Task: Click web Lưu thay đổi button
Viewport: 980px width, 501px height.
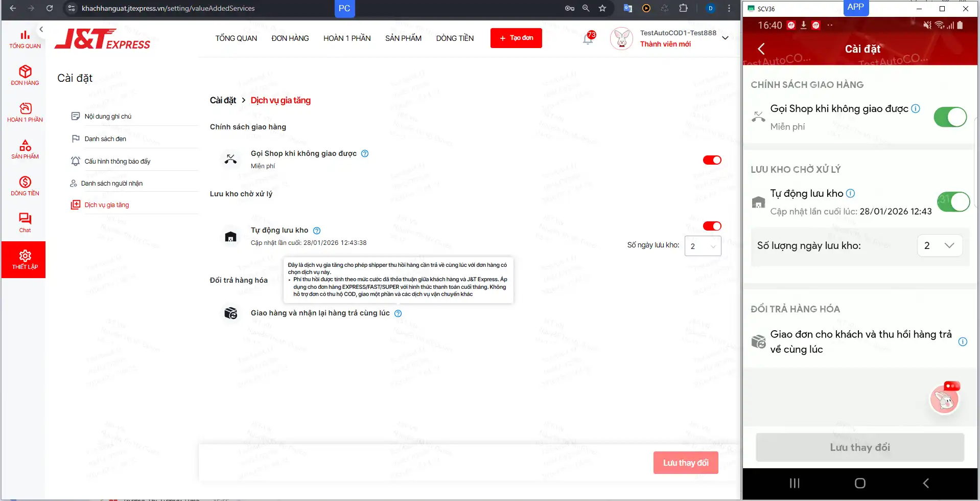Action: 686,463
